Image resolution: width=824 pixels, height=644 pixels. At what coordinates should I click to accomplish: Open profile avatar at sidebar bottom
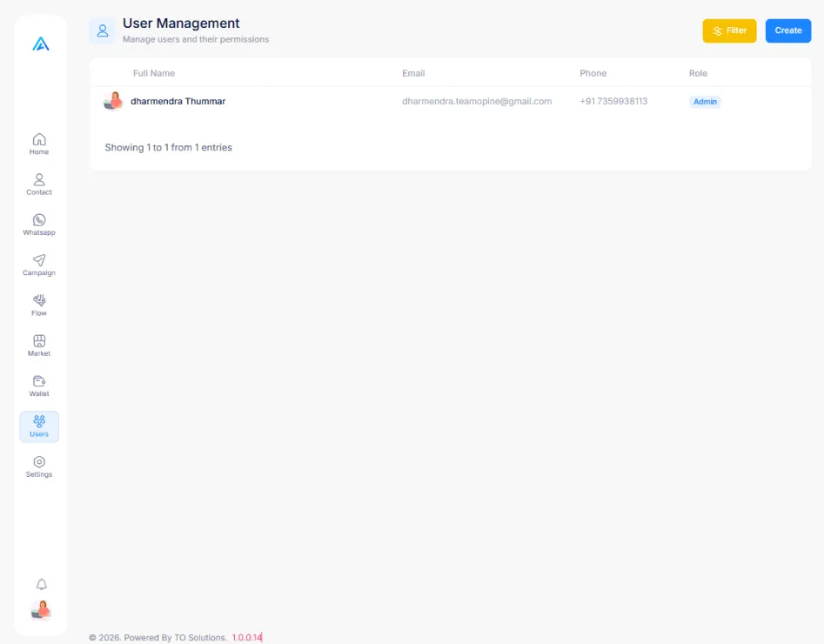41,610
